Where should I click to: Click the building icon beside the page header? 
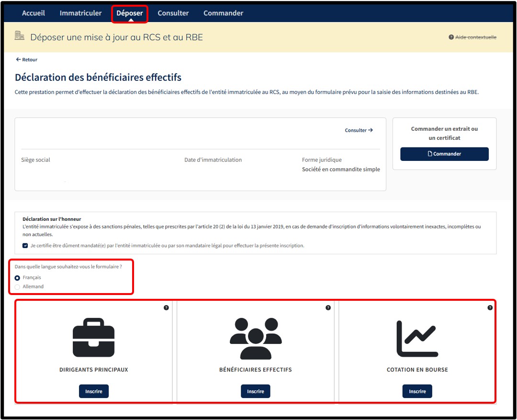click(x=19, y=36)
